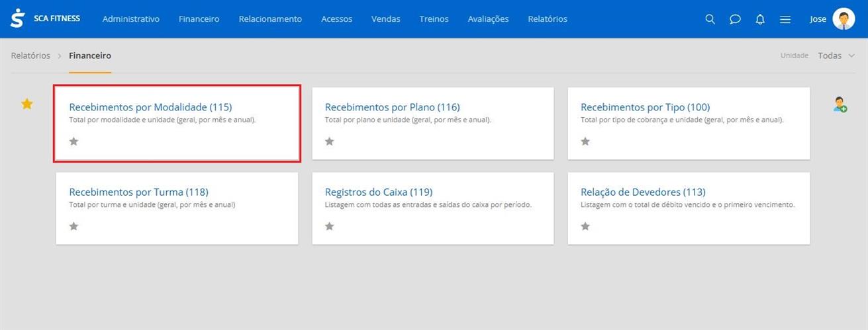
Task: Open Relação de Devedores (113) report
Action: click(644, 192)
